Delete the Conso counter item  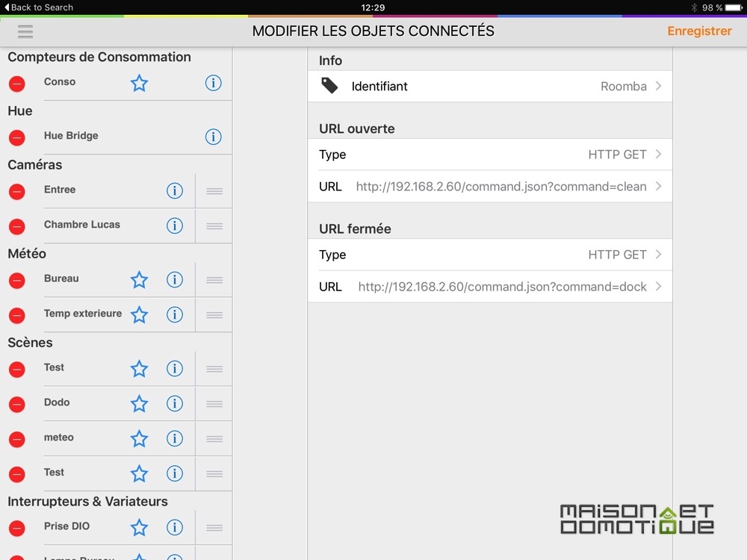[x=17, y=84]
